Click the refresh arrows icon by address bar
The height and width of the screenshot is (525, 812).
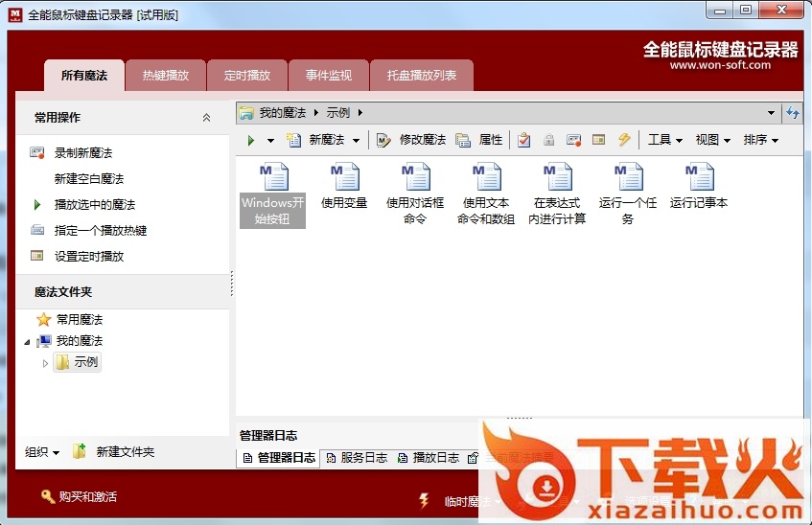coord(792,112)
